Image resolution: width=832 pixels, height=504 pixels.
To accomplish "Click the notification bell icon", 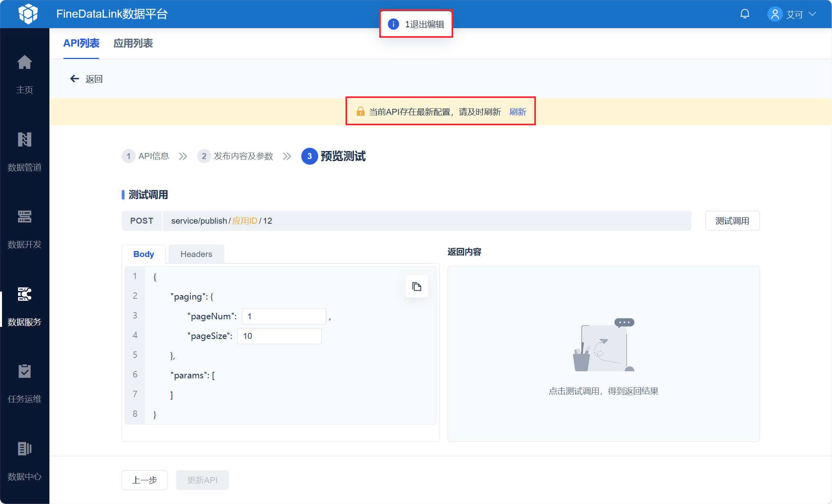I will coord(744,14).
